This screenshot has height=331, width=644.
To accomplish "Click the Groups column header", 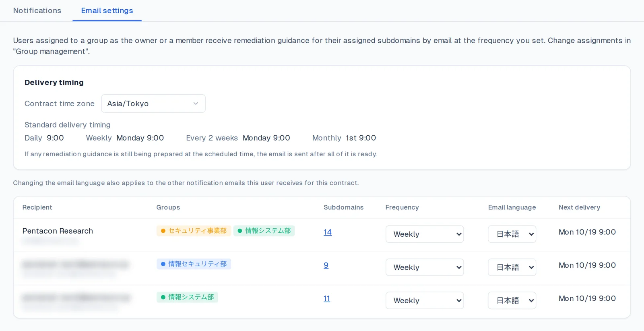I will click(x=168, y=207).
